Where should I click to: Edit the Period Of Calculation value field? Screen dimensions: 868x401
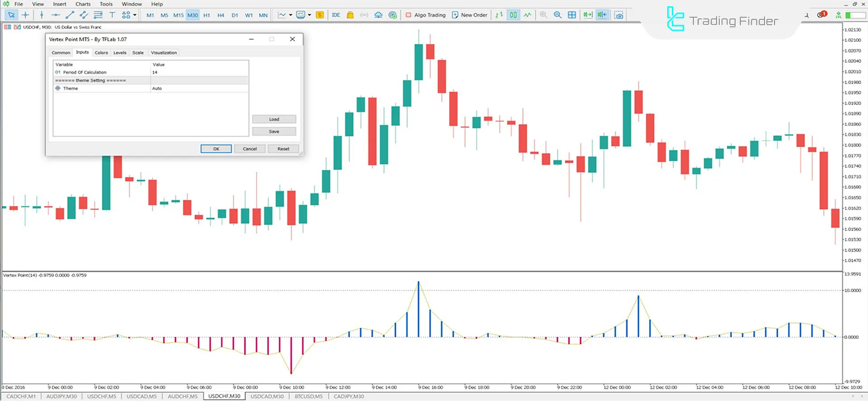(x=199, y=72)
